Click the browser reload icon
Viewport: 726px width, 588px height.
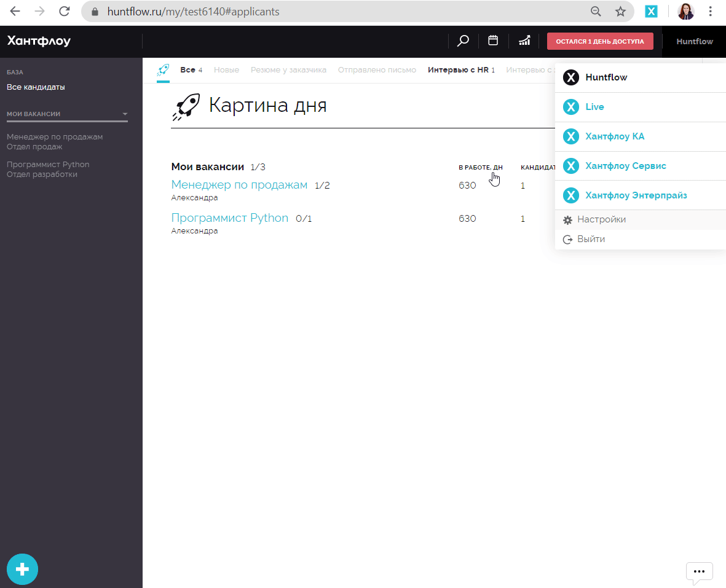(63, 11)
